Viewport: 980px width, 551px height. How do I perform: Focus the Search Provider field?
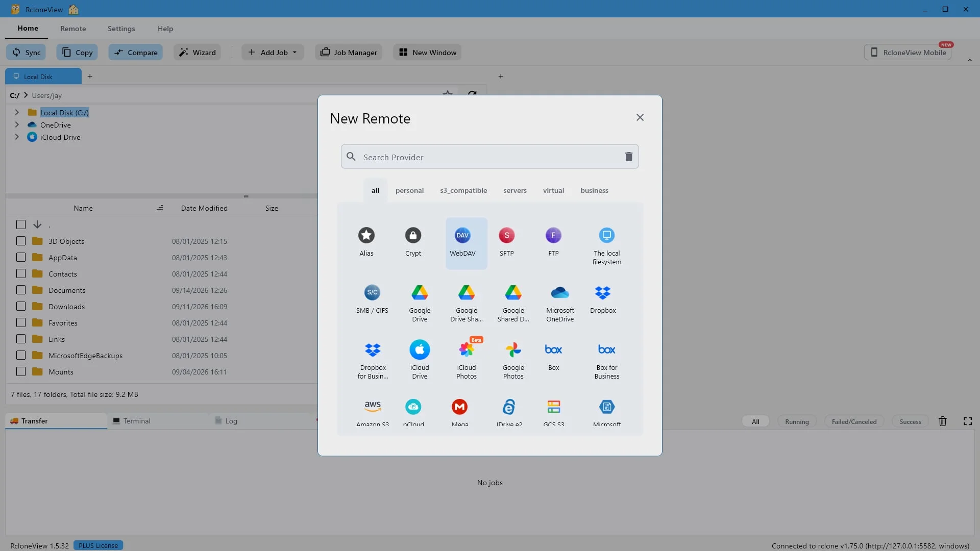click(x=489, y=157)
